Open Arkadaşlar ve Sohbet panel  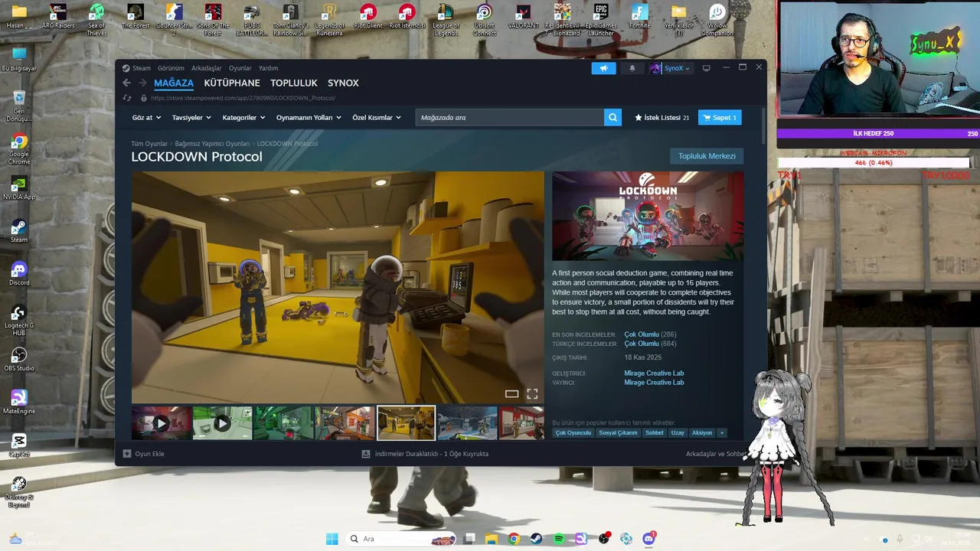coord(717,454)
